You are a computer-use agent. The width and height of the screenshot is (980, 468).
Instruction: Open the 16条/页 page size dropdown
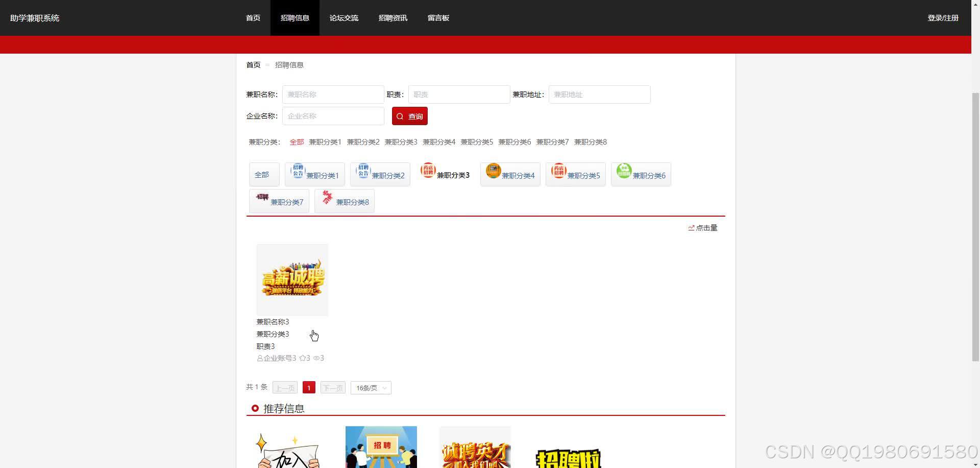tap(370, 387)
